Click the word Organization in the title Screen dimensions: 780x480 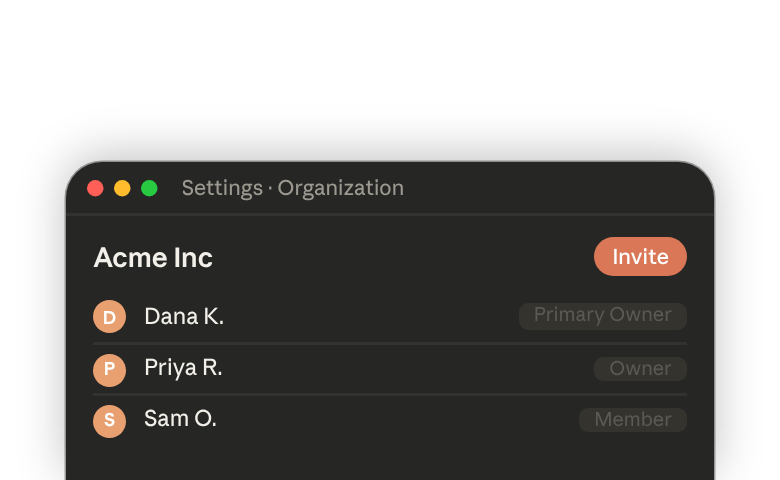(x=341, y=189)
